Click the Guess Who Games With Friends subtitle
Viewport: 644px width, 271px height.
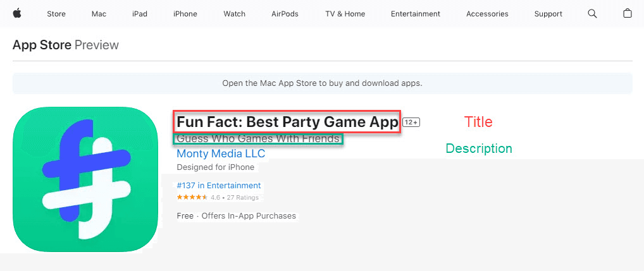click(258, 138)
